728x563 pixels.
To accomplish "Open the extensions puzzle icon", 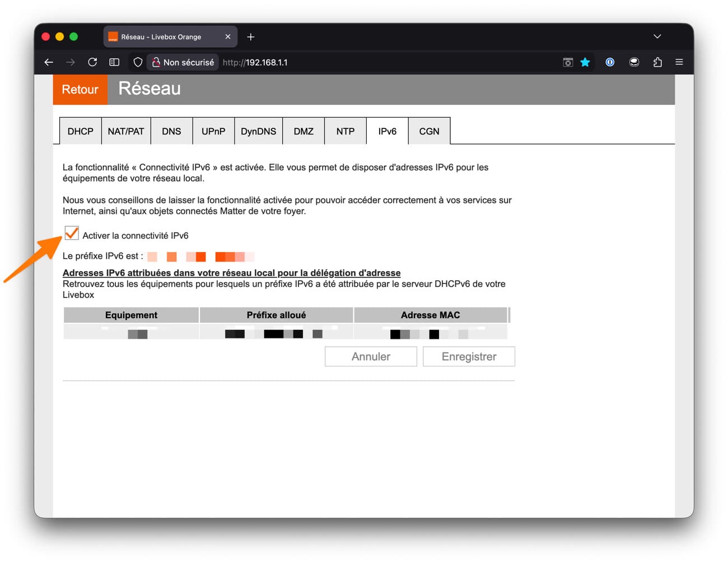I will click(657, 62).
